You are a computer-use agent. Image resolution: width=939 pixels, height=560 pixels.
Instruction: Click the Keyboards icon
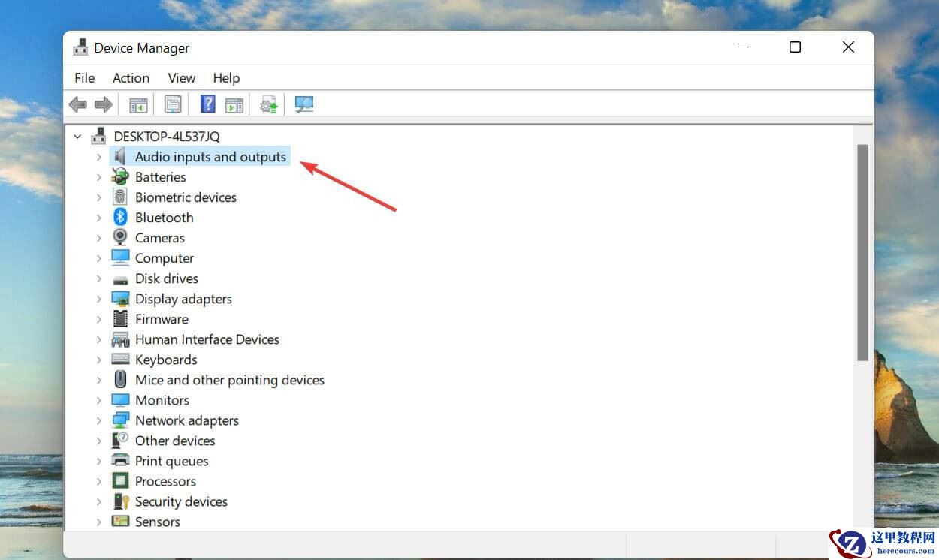[x=120, y=359]
